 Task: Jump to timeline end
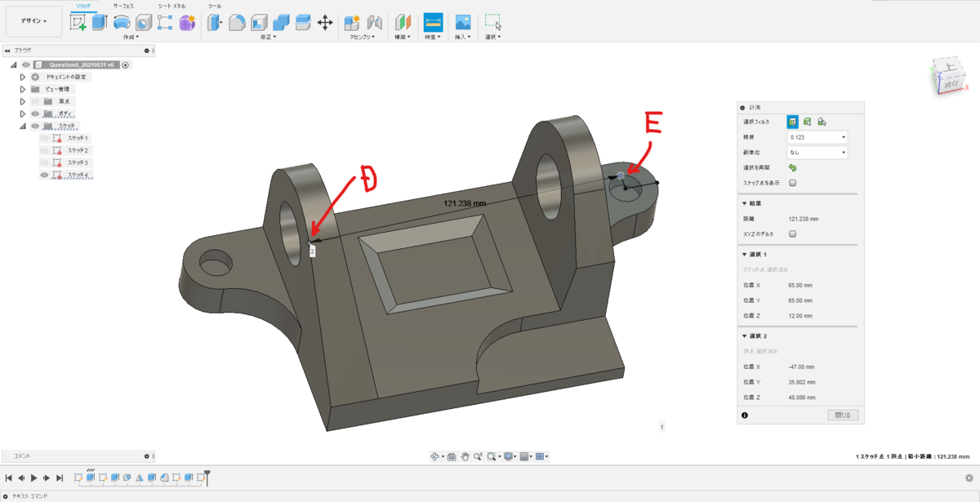60,478
